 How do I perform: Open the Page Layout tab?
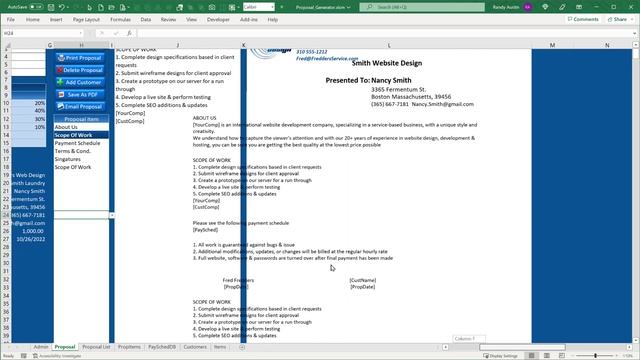click(x=86, y=19)
